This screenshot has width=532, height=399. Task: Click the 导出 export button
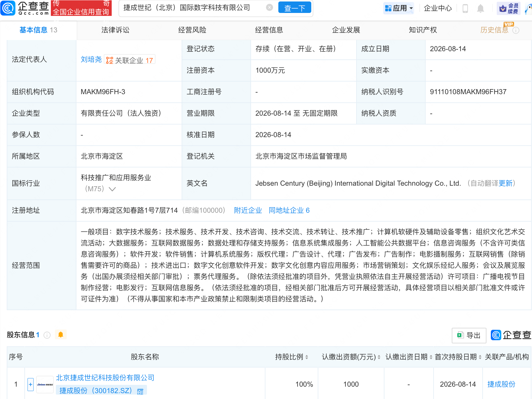coord(469,335)
